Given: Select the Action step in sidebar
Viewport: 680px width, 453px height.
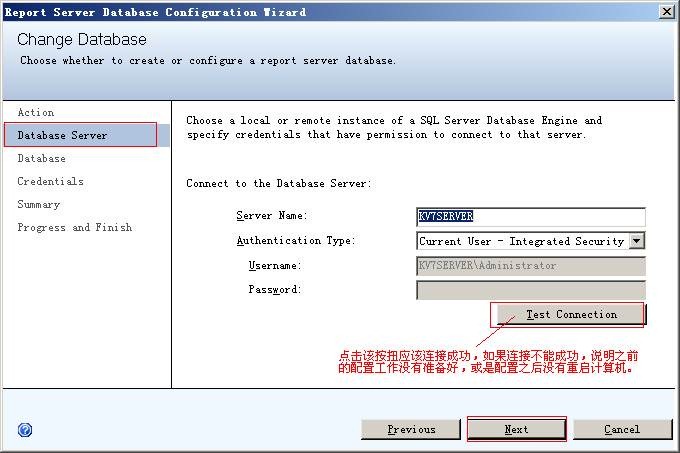Looking at the screenshot, I should pos(36,113).
